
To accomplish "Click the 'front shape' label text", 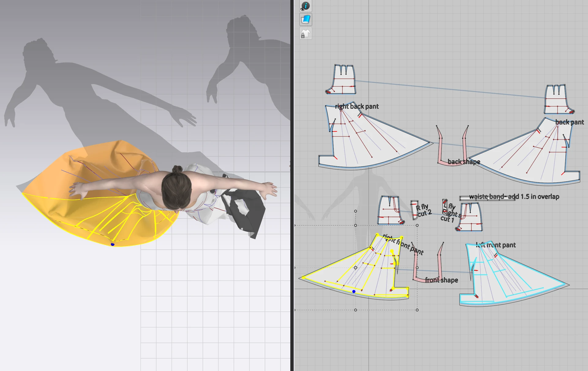I will coord(441,280).
